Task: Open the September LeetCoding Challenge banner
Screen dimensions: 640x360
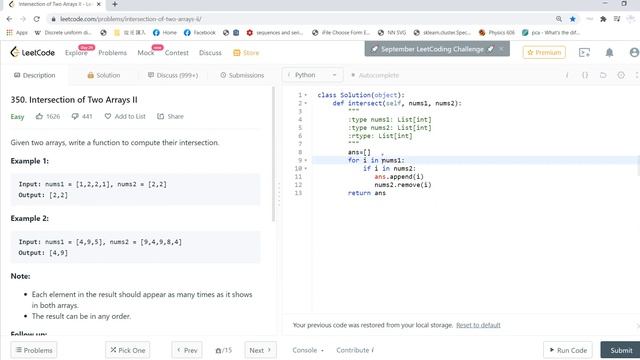Action: pos(432,49)
